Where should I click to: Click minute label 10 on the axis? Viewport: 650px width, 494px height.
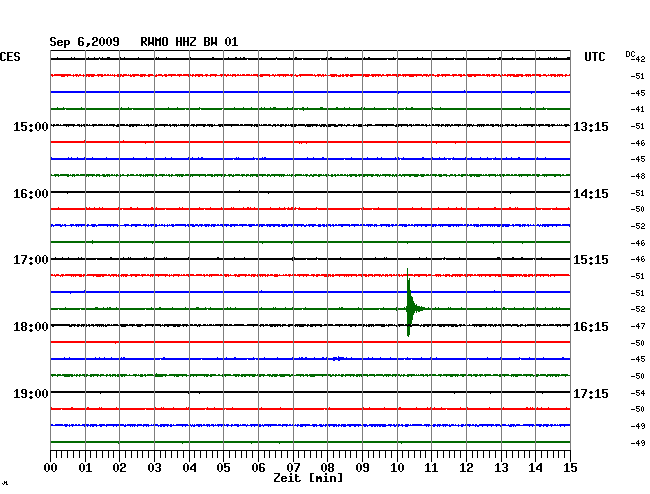[397, 468]
